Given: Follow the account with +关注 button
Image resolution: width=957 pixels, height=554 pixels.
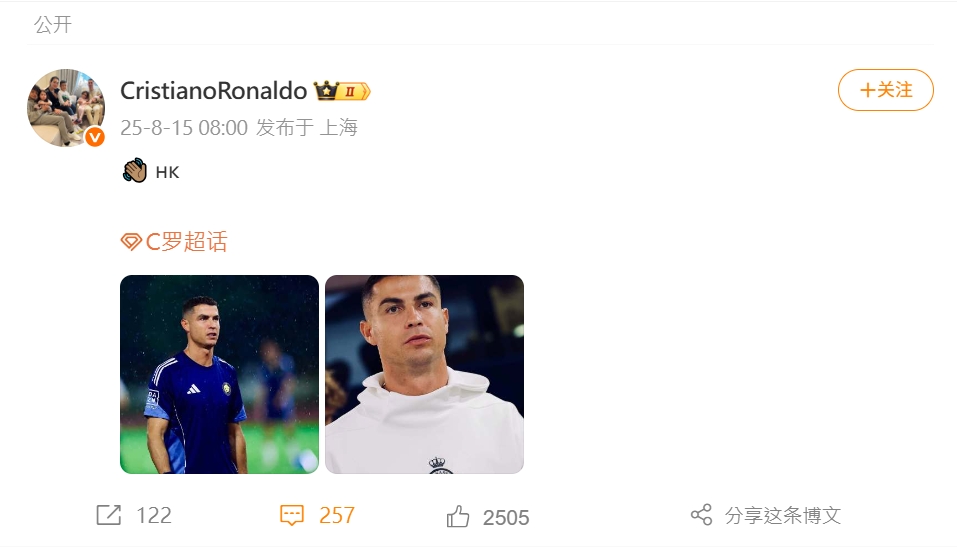Looking at the screenshot, I should click(885, 90).
